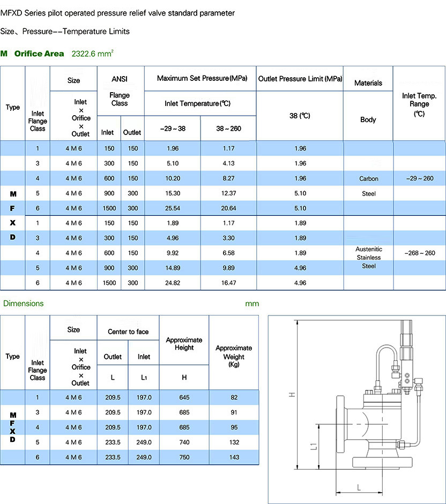
Task: Click the 'Body' materials sub-header
Action: [368, 119]
